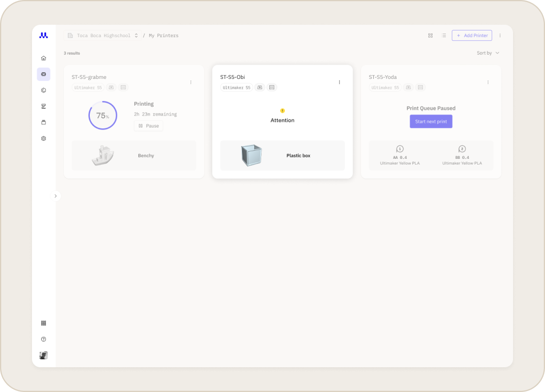The image size is (545, 392).
Task: Click camera icon on ST-S5-grabme card
Action: pos(111,88)
